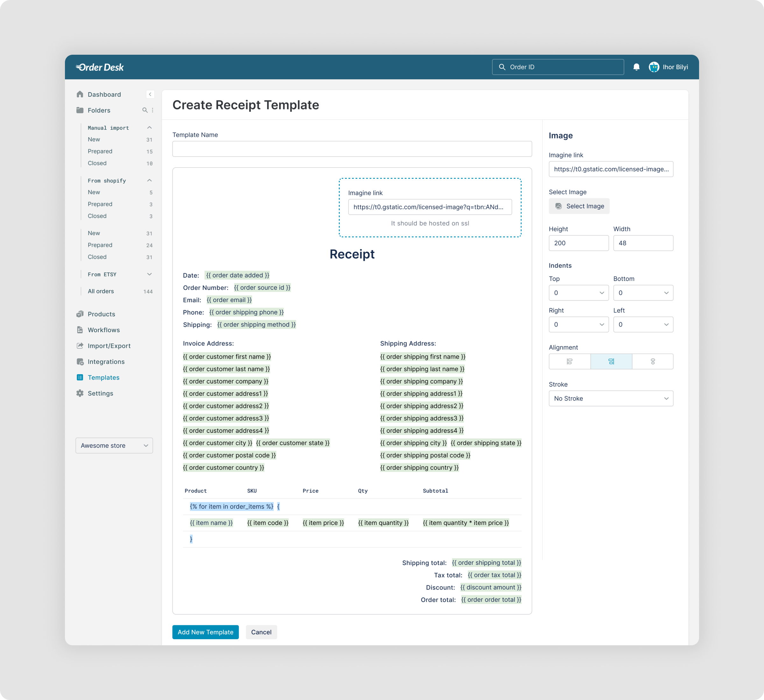Click the folders search icon

tap(145, 110)
